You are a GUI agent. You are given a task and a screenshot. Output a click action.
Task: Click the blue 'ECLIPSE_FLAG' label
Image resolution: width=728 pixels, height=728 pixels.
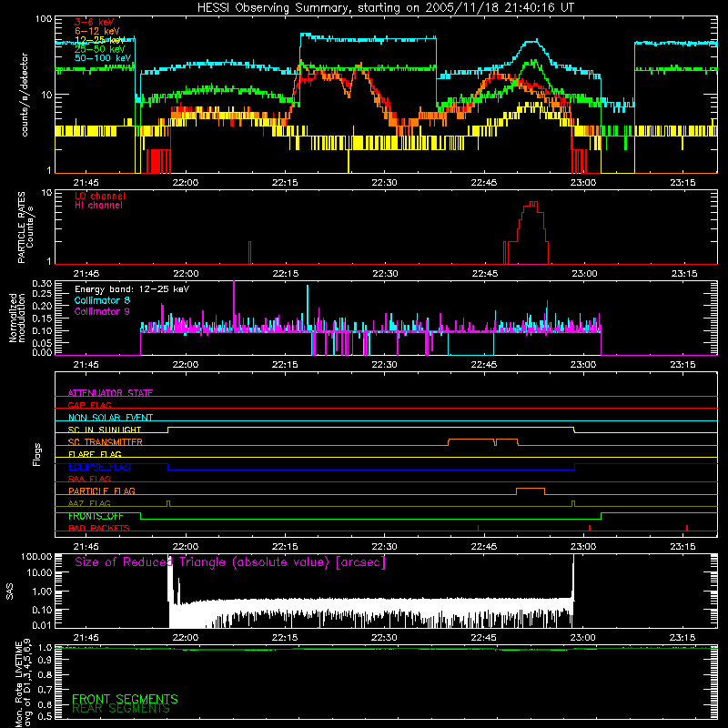99,467
